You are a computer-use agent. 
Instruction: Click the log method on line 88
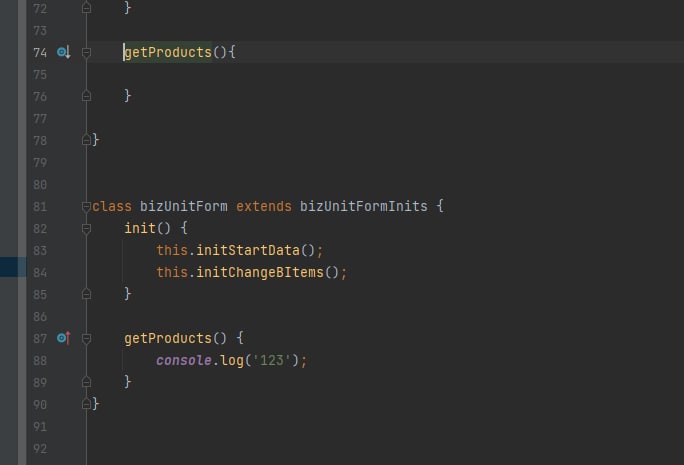pyautogui.click(x=232, y=360)
